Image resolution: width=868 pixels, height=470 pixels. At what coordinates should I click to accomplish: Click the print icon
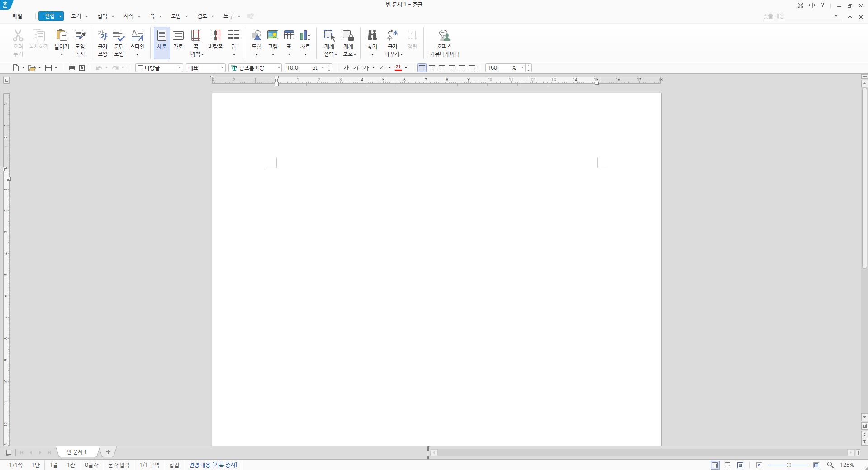(x=71, y=68)
